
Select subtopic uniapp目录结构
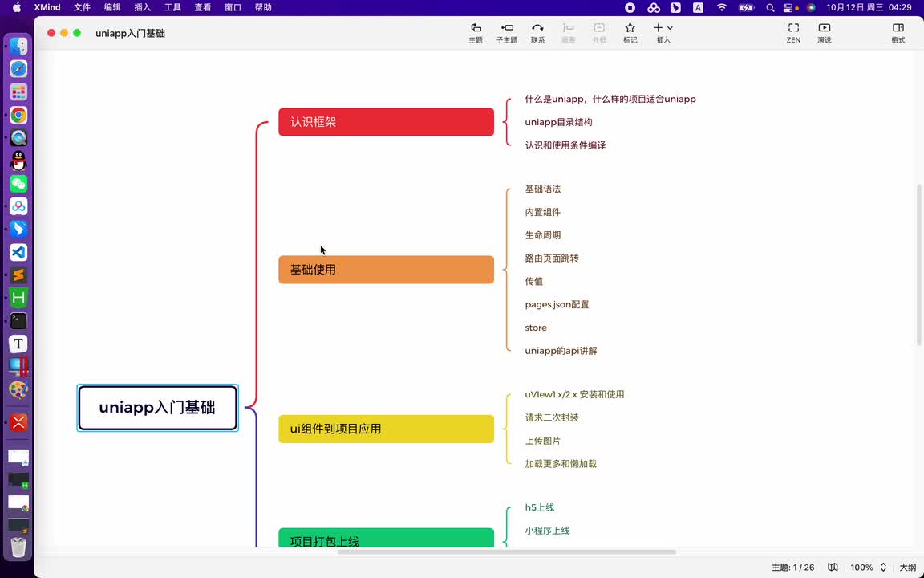(558, 122)
